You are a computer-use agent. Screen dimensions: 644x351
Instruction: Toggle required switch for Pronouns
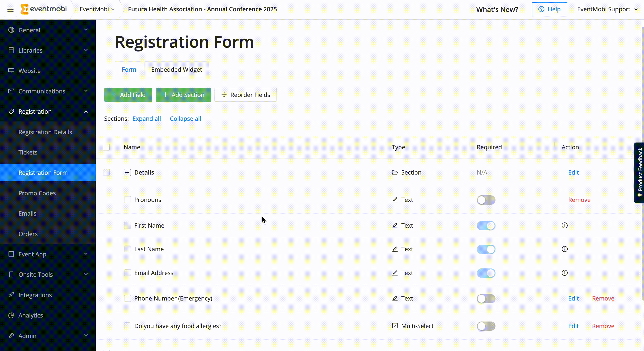(486, 200)
